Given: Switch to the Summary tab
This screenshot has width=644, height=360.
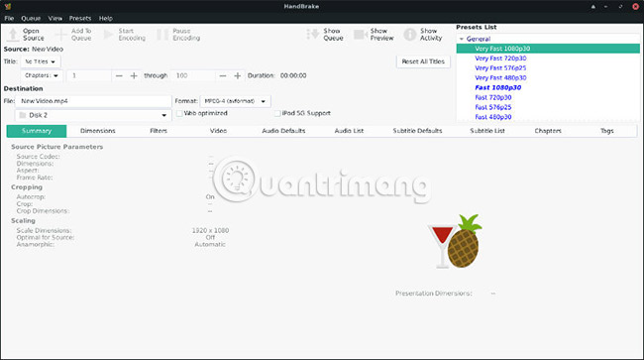Looking at the screenshot, I should coord(37,131).
